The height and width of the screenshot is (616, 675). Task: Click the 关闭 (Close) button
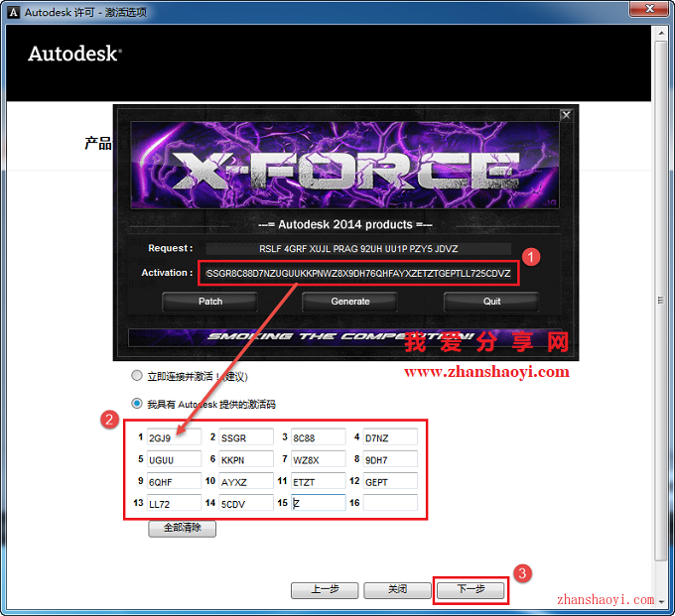click(397, 590)
